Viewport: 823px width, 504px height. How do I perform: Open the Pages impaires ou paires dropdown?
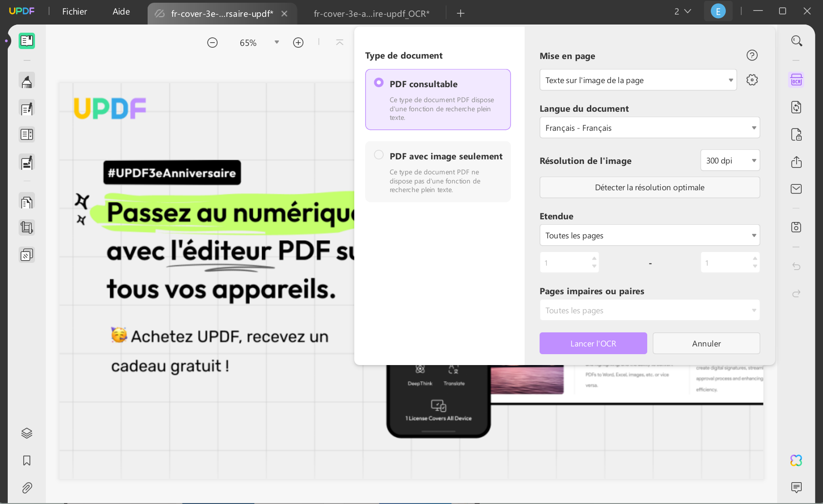pos(649,310)
